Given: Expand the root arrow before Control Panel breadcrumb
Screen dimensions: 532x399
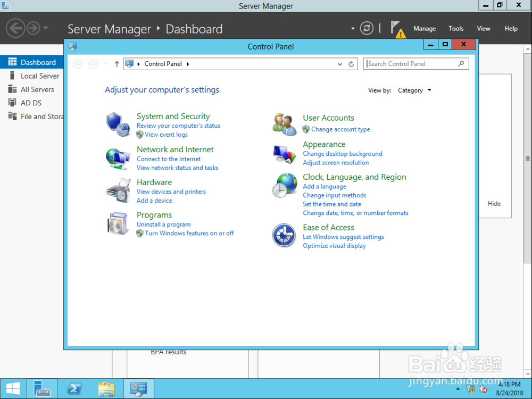Looking at the screenshot, I should (139, 64).
